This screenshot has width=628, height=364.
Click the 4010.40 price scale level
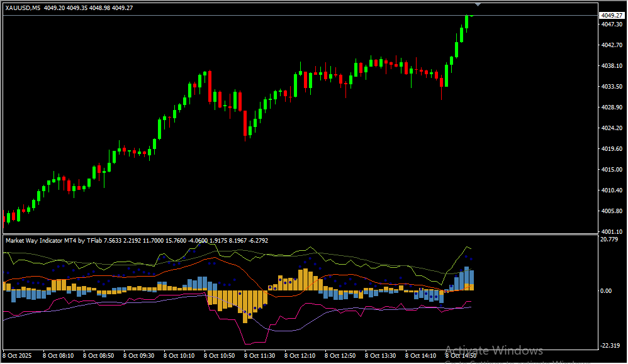[x=610, y=190]
